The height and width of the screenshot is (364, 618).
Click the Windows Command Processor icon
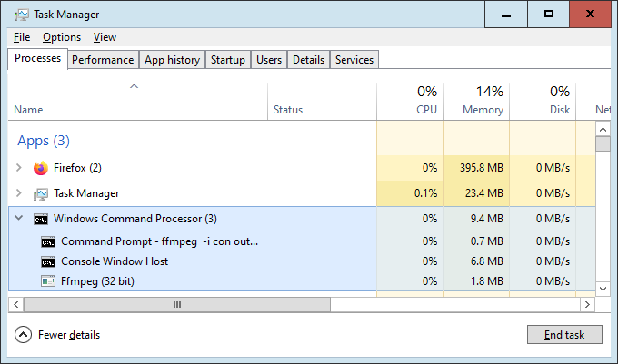pos(40,219)
